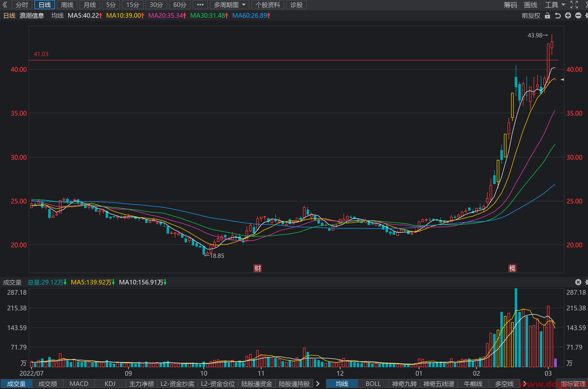Toggle the chart lock icon
Screen dimensions: 588x389
[x=548, y=16]
